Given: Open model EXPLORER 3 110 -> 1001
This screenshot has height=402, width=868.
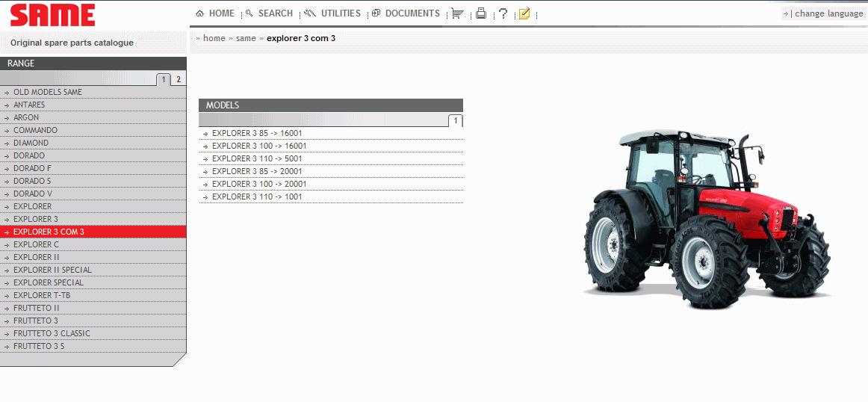Looking at the screenshot, I should [331, 197].
